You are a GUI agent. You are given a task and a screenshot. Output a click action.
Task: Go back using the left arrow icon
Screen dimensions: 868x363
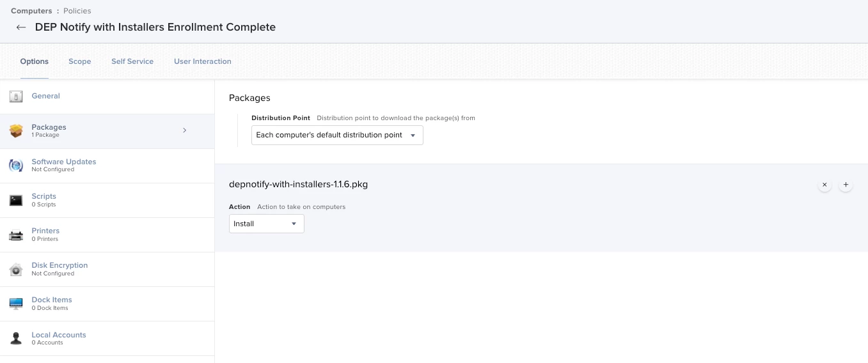click(21, 27)
